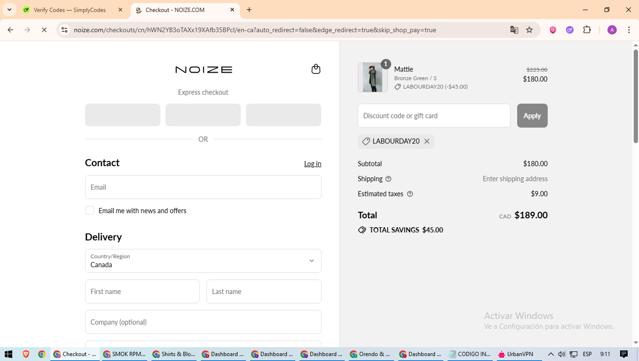Open the volume control tray icon

562,354
